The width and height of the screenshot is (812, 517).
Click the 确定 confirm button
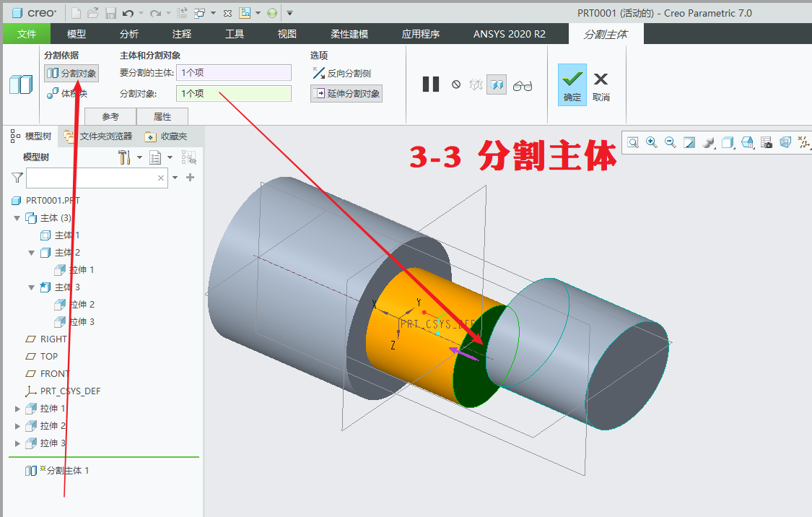572,85
